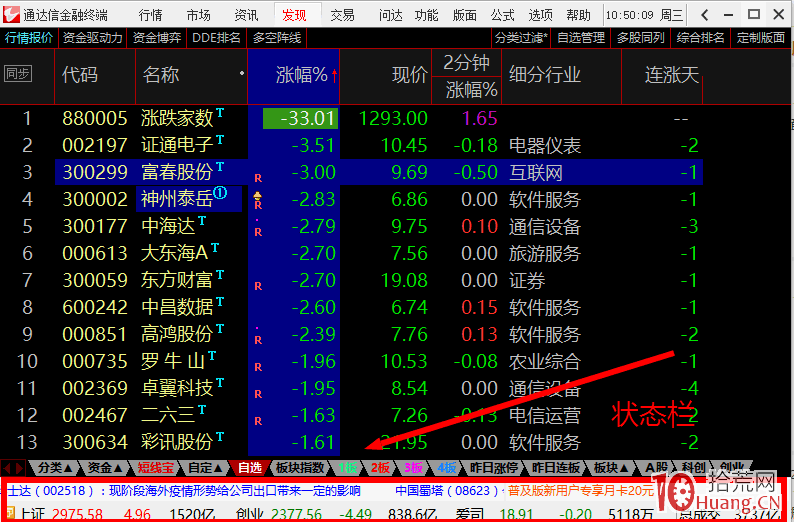Open the 选项 menu
The image size is (794, 522).
click(540, 15)
